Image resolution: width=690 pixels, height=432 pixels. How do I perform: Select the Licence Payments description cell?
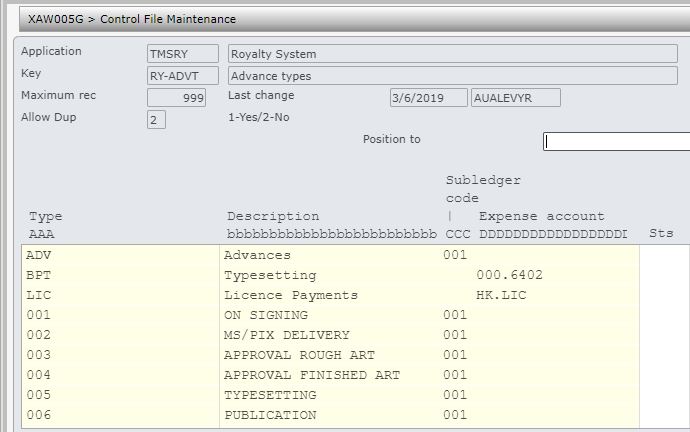[290, 295]
